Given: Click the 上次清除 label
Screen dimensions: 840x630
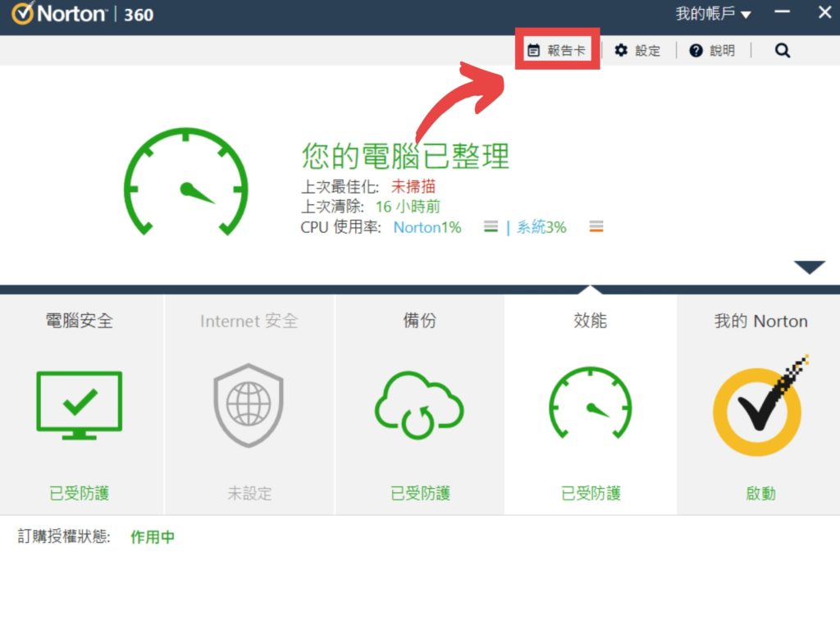Looking at the screenshot, I should point(332,207).
